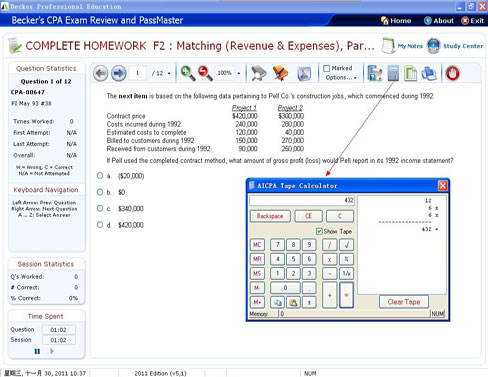Click the red stop hand icon
Image resolution: width=488 pixels, height=377 pixels.
point(453,73)
